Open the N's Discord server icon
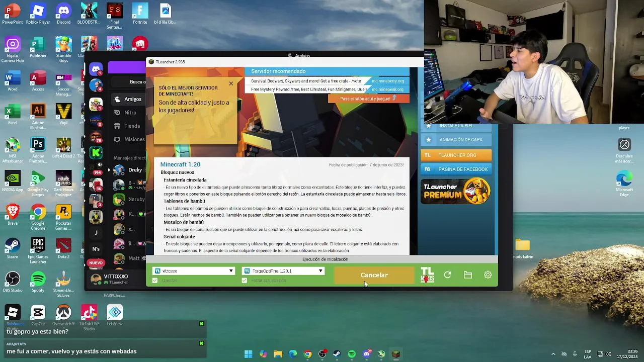Viewport: 644px width, 362px height. click(96, 249)
